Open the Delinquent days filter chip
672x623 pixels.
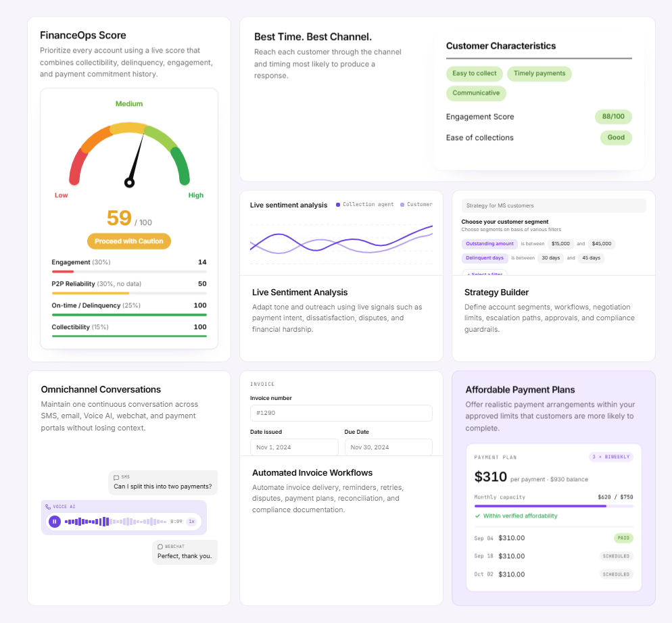(485, 258)
